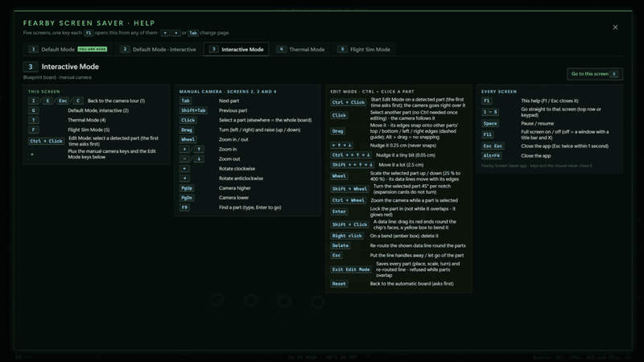Click 'Thermal Mode (4)' text in This Screen
This screenshot has width=644, height=362.
click(87, 120)
